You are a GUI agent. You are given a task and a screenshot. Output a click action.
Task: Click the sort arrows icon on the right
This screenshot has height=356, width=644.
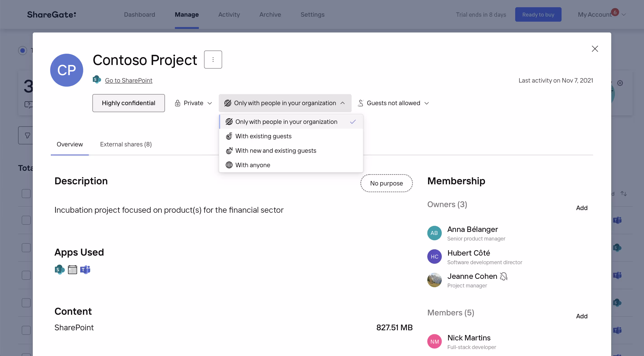pos(623,194)
